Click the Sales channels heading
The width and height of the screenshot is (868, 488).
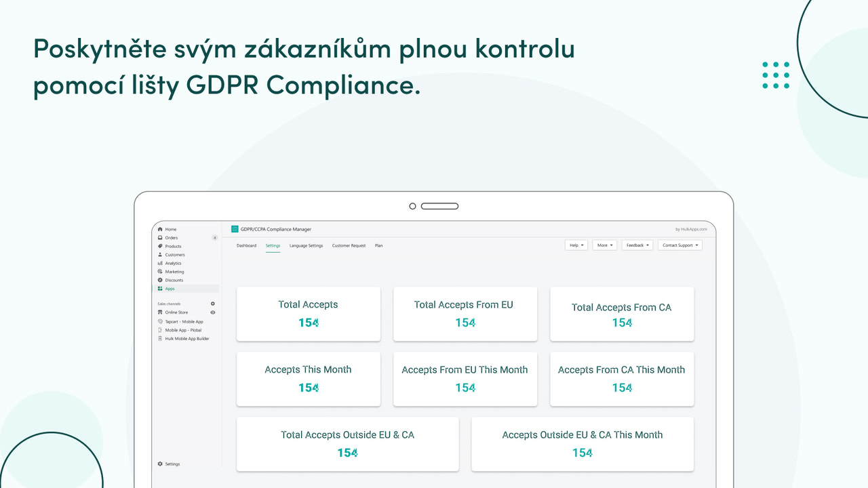pyautogui.click(x=169, y=304)
